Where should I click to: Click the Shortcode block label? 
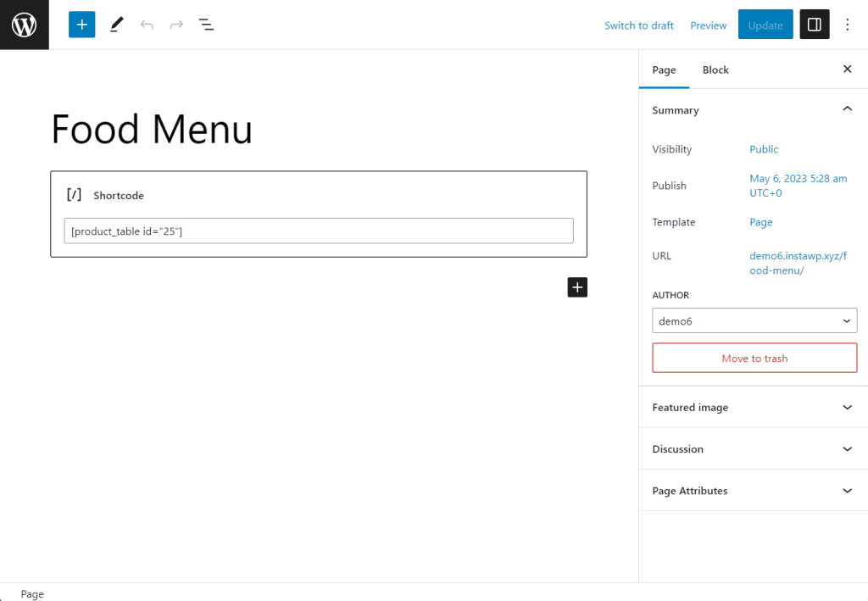[119, 195]
